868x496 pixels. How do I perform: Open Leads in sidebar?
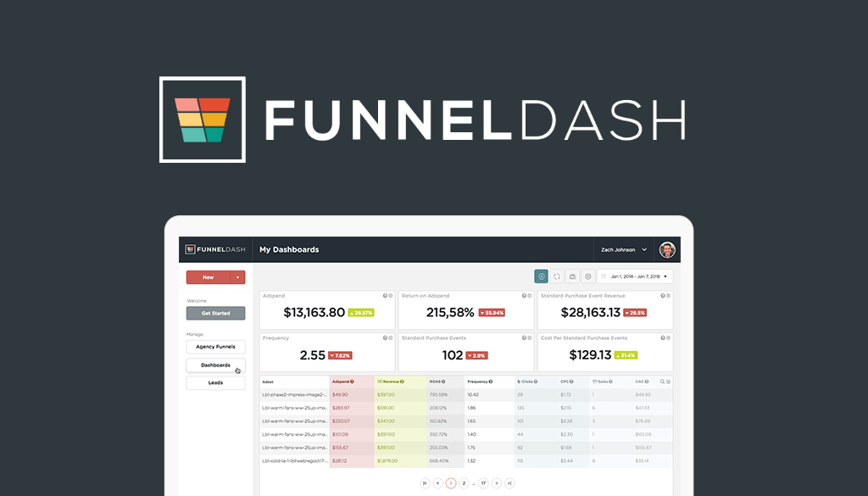pyautogui.click(x=215, y=382)
